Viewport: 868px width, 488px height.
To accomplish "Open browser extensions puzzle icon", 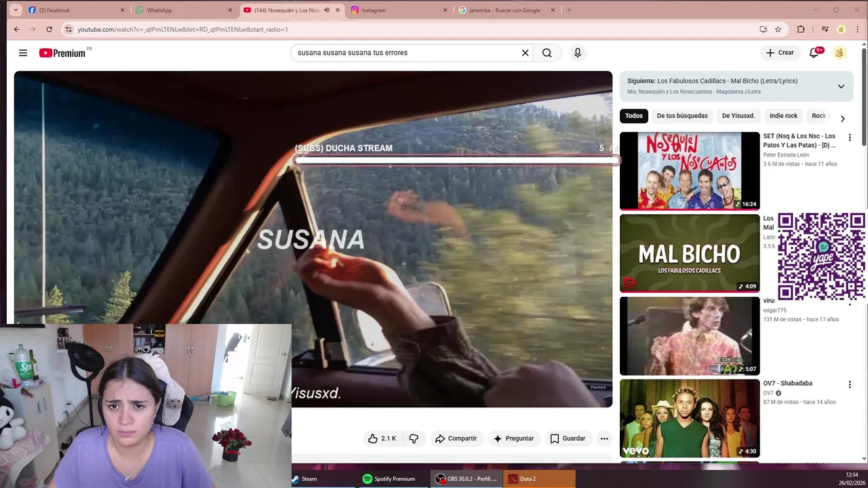I will coord(801,29).
